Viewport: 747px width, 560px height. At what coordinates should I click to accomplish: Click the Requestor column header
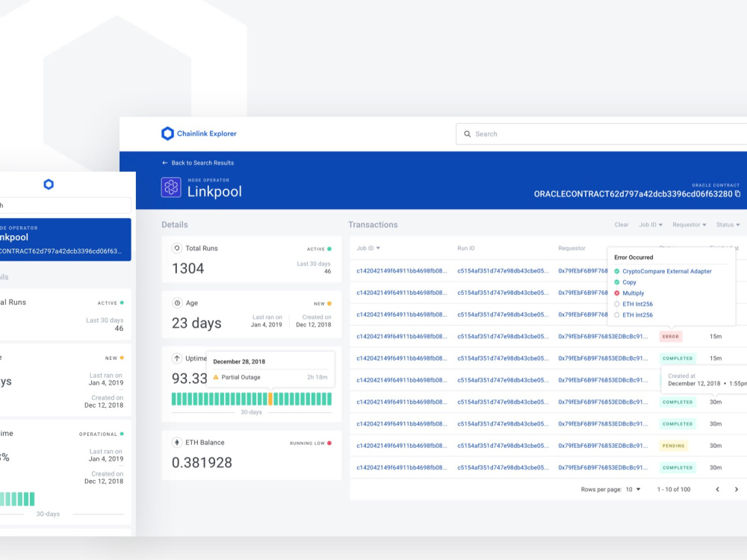pos(571,248)
